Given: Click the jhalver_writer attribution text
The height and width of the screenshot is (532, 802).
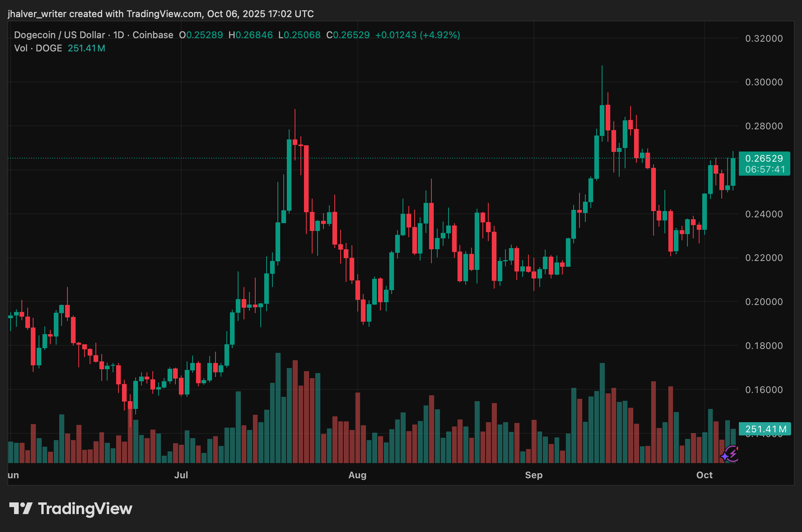Looking at the screenshot, I should [x=37, y=14].
